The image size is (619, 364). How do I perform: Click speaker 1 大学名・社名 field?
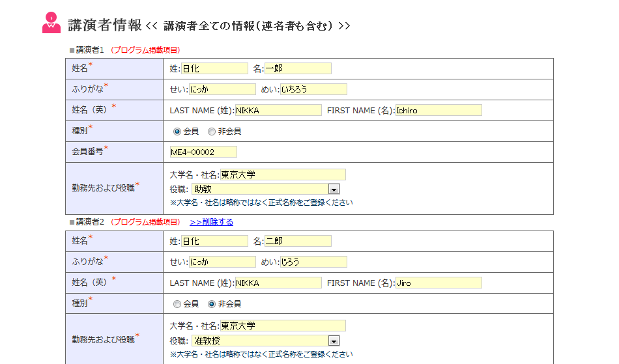click(283, 175)
